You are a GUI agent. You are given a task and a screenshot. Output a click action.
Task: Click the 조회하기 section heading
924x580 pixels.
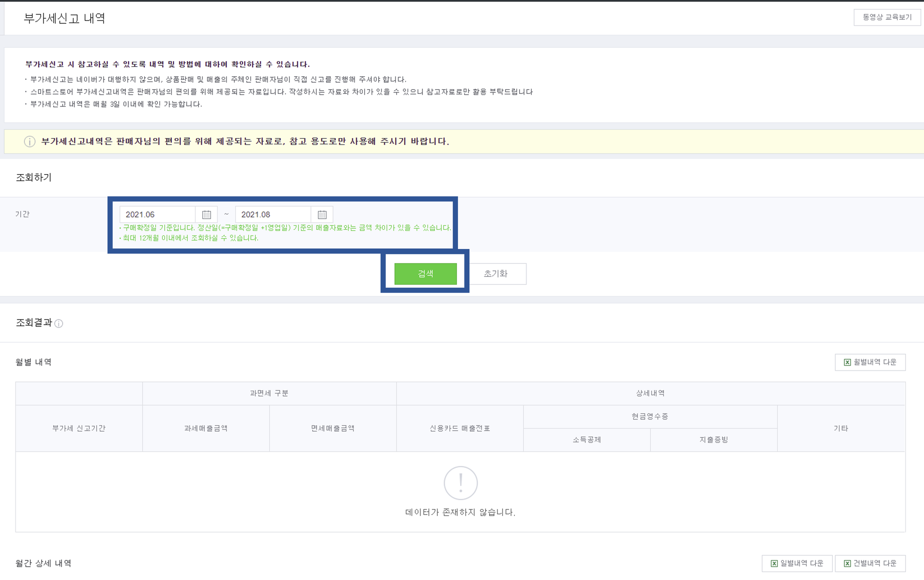coord(34,178)
